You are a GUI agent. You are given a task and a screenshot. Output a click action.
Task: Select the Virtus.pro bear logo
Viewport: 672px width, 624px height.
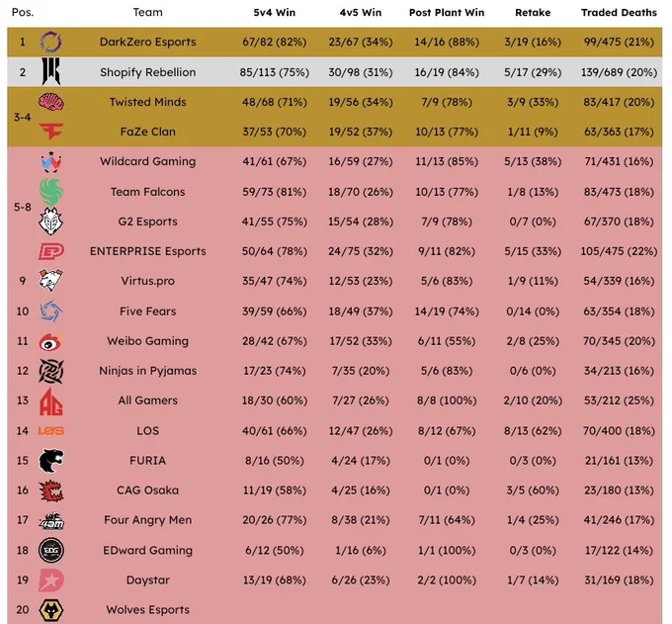51,281
